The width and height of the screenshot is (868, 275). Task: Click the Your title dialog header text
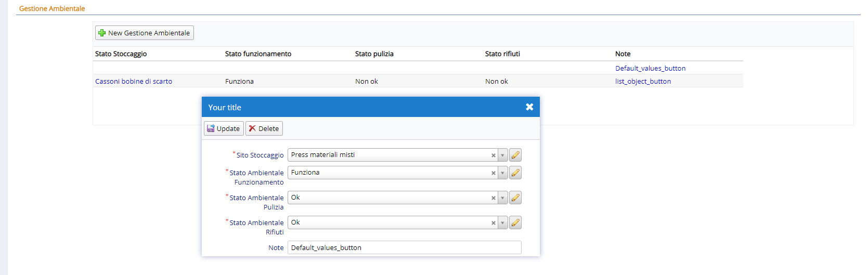225,107
